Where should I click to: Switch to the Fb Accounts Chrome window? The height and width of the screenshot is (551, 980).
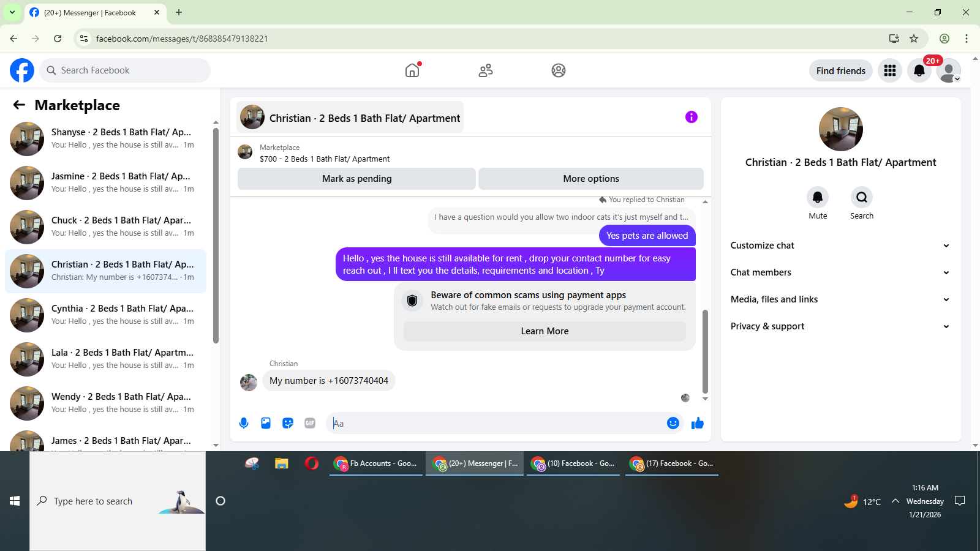click(376, 463)
